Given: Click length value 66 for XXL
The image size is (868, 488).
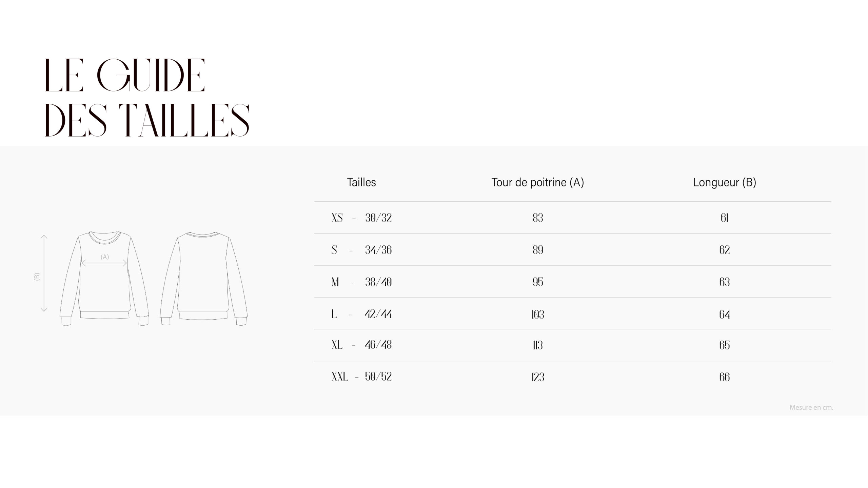Looking at the screenshot, I should [725, 377].
